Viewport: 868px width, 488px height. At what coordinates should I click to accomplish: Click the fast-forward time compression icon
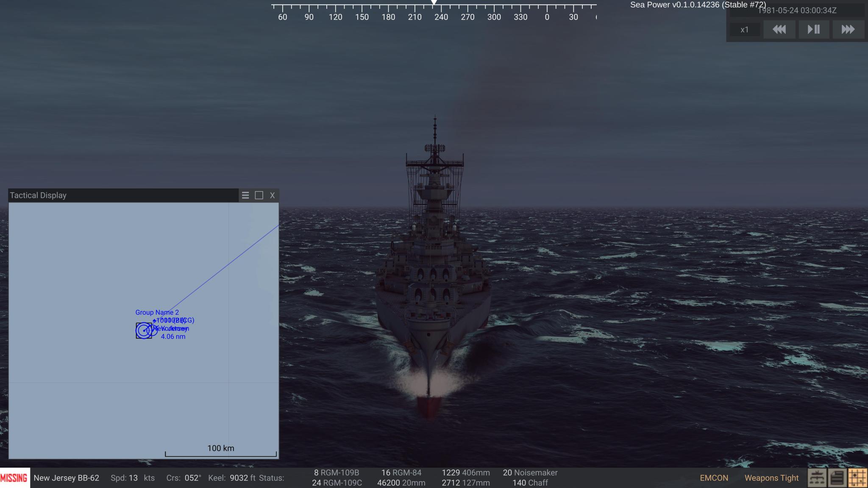[848, 29]
